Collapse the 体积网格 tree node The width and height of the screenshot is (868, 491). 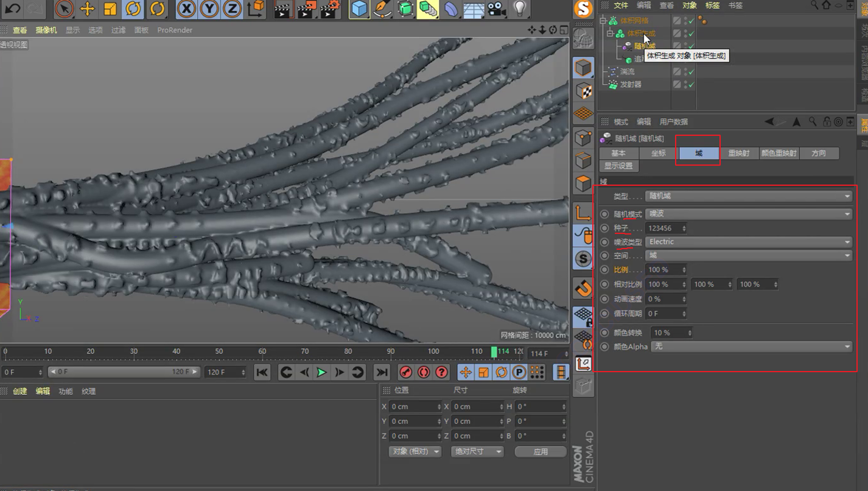pyautogui.click(x=603, y=21)
